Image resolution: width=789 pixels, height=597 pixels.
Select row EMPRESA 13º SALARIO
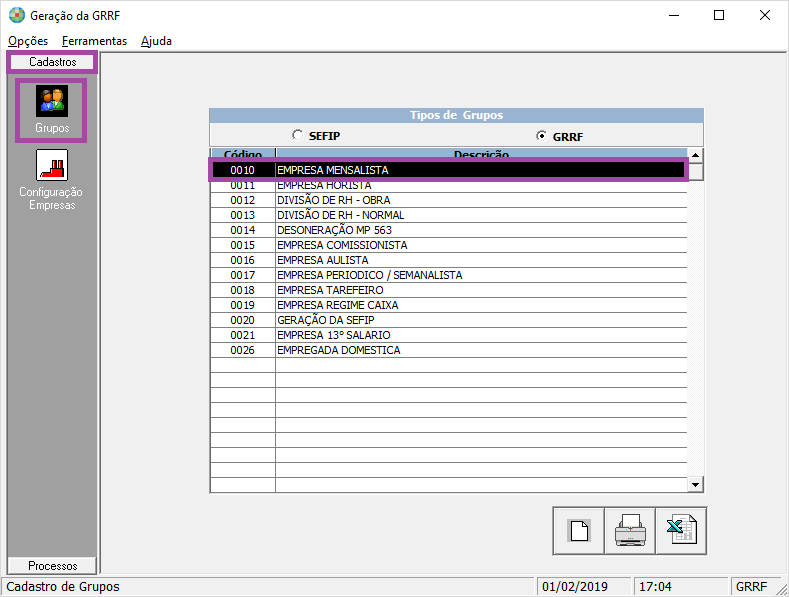(449, 335)
